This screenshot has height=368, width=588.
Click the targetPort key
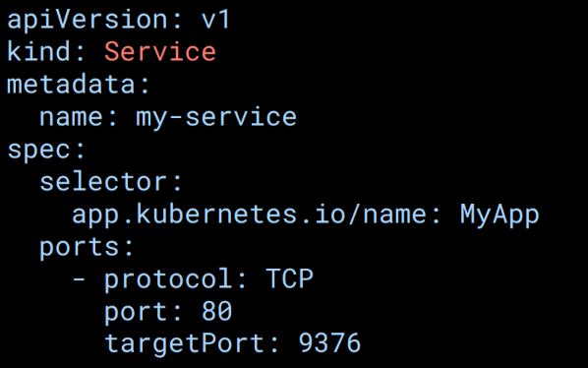click(x=184, y=344)
